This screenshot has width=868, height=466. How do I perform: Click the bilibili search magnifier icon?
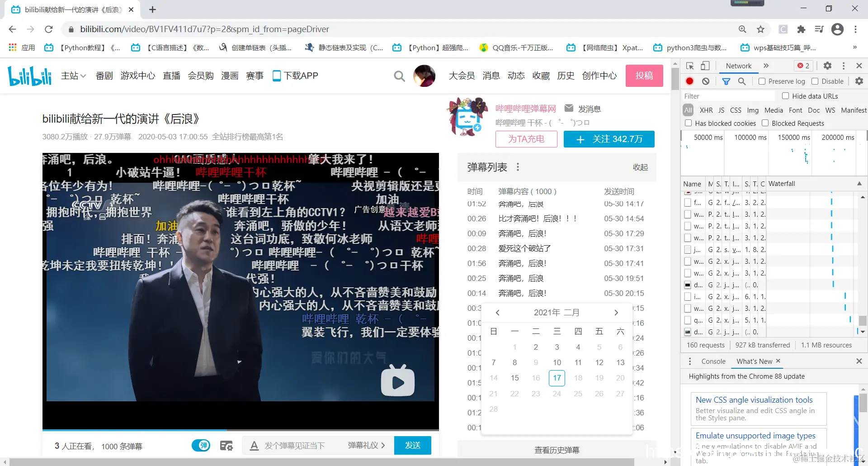tap(400, 76)
